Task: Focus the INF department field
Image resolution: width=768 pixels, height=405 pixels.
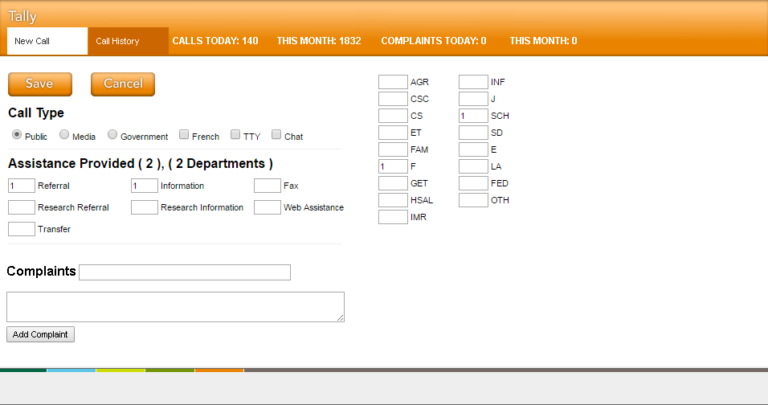Action: coord(474,82)
